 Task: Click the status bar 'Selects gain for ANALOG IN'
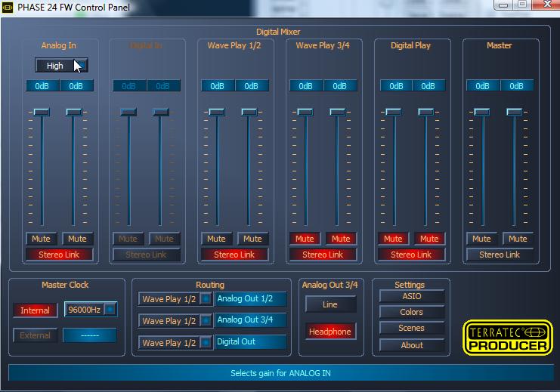coord(280,373)
